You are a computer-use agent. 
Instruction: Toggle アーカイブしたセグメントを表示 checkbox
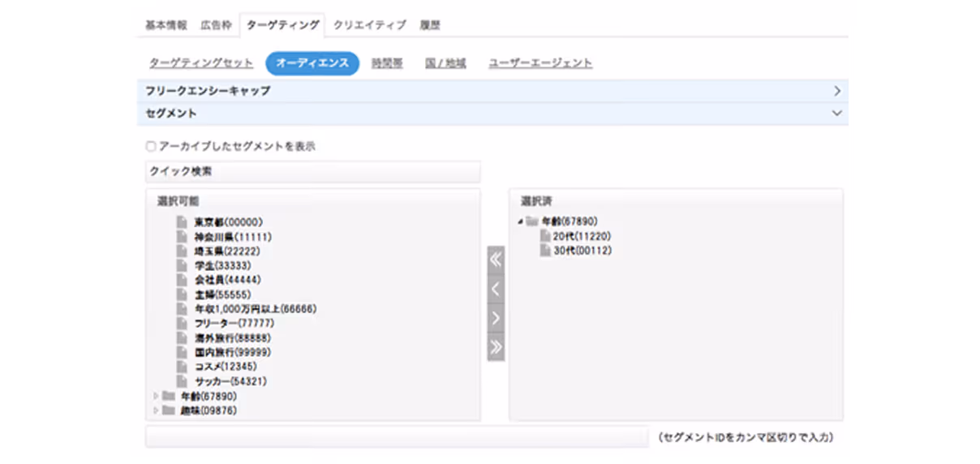coord(150,147)
